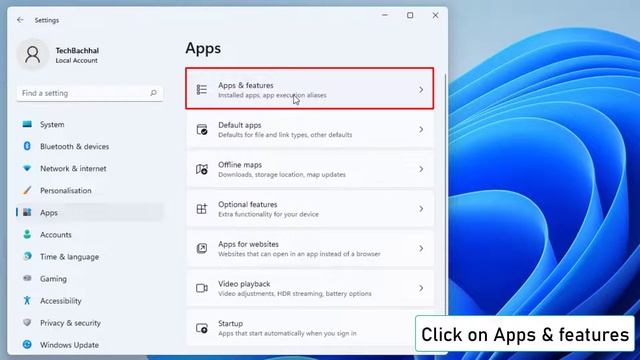Click the back arrow in Settings
This screenshot has height=360, width=640.
point(20,20)
